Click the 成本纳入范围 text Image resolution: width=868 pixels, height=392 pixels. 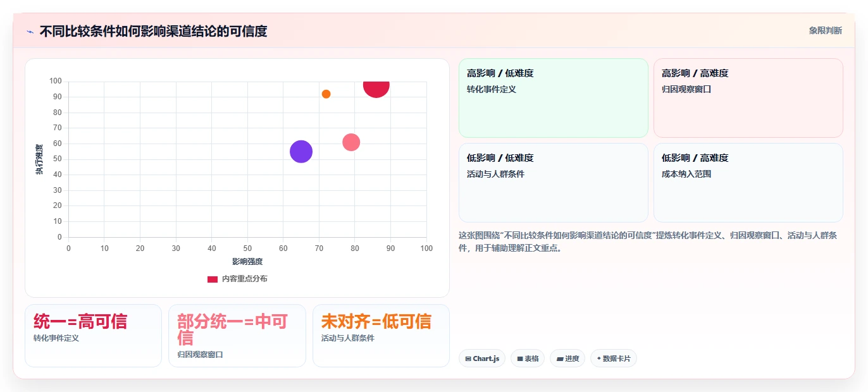(x=686, y=174)
